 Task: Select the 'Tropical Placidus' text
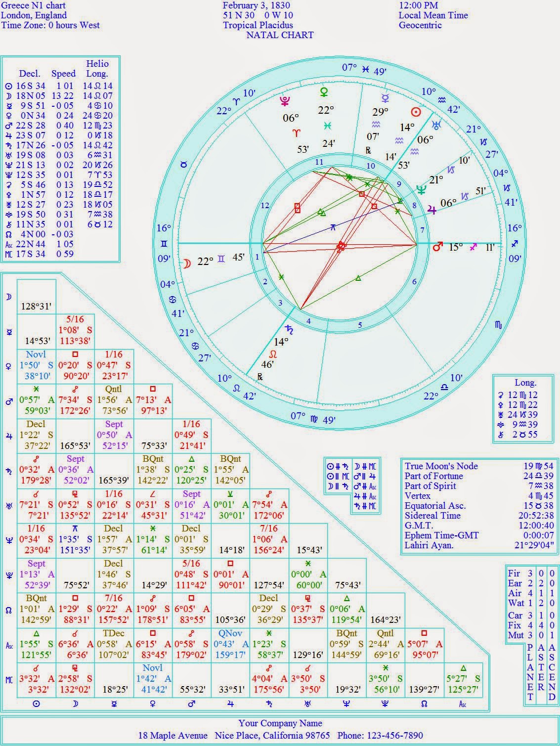coord(258,25)
